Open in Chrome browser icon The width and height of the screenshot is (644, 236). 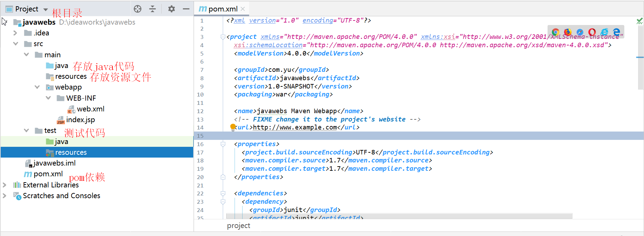coord(556,32)
